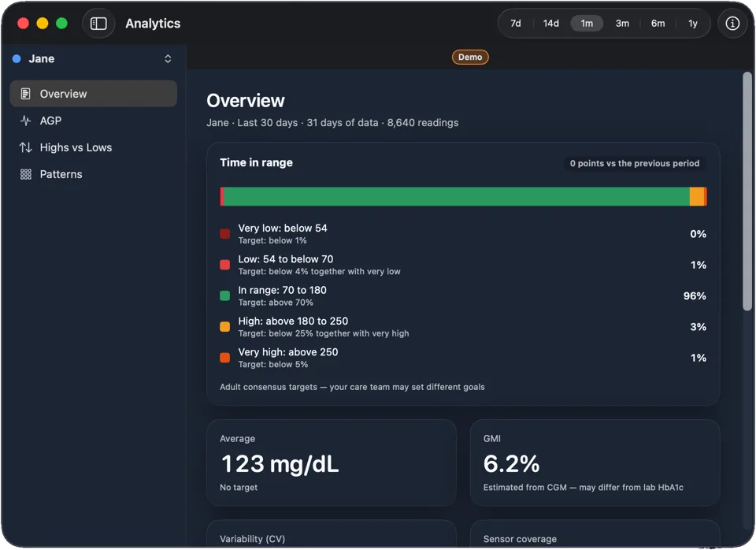Click the Highs vs Lows arrows icon
The height and width of the screenshot is (550, 756).
[x=25, y=147]
